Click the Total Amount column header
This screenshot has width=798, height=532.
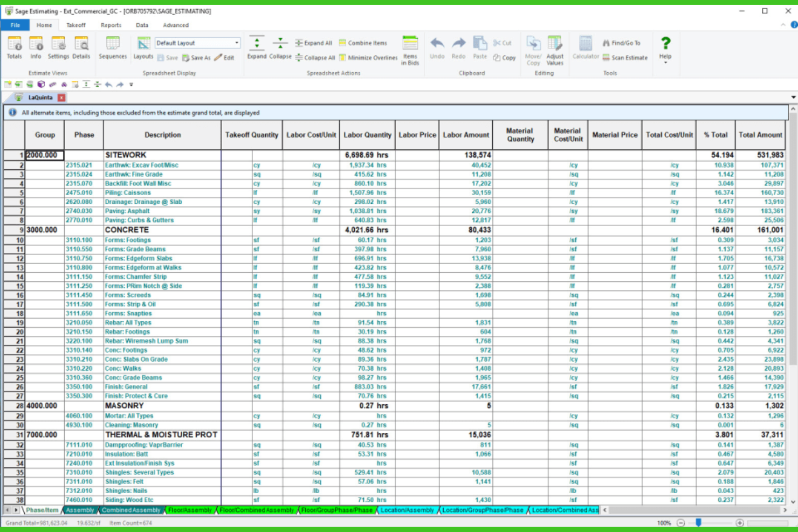coord(760,135)
